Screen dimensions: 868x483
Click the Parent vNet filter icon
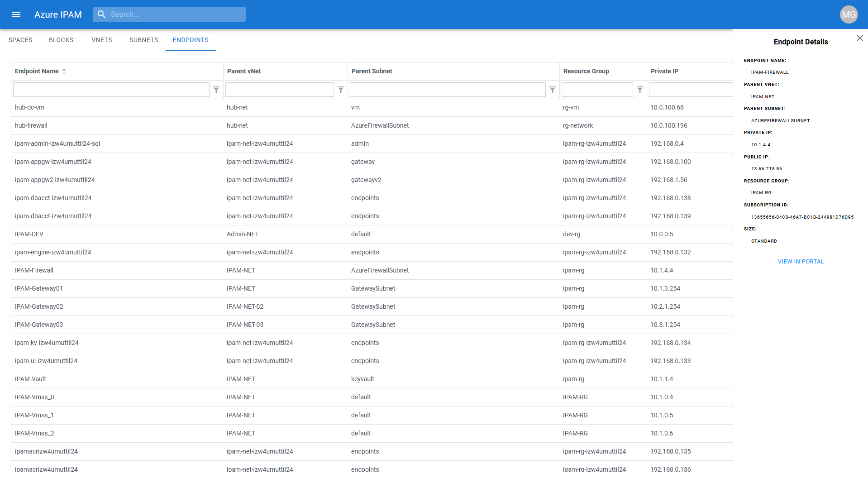click(341, 90)
